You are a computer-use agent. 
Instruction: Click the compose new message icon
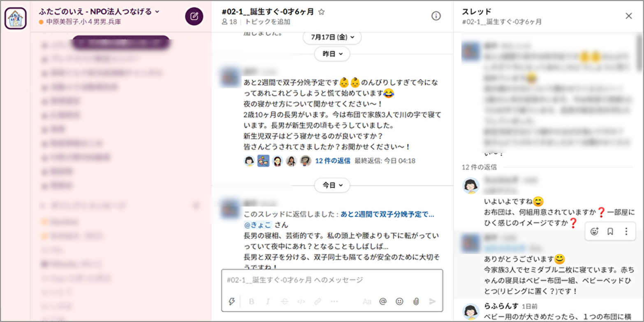coord(194,16)
